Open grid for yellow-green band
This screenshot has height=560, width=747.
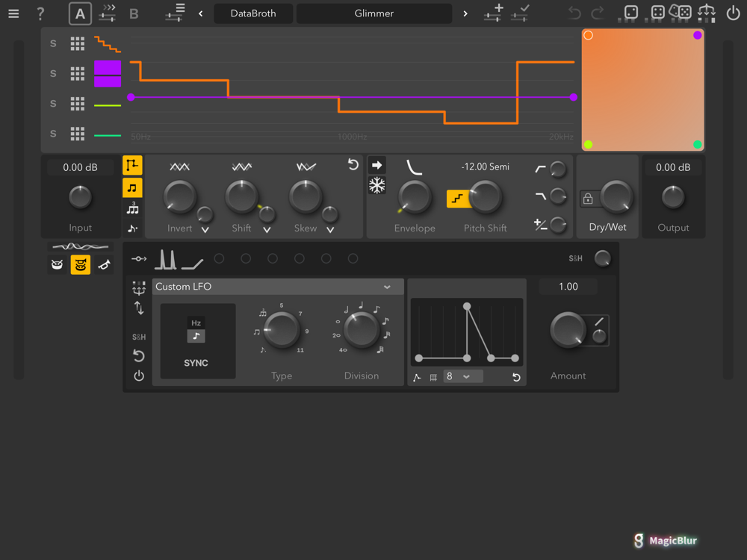tap(78, 104)
